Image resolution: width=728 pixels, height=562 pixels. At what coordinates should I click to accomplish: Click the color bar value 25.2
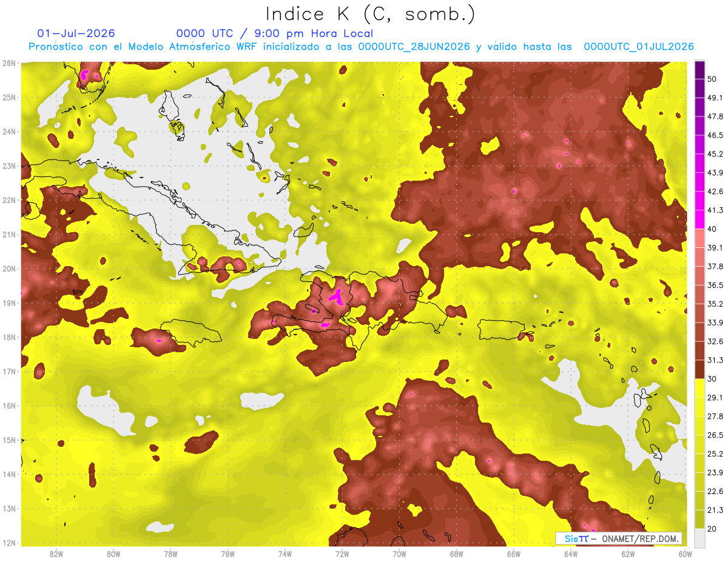715,453
